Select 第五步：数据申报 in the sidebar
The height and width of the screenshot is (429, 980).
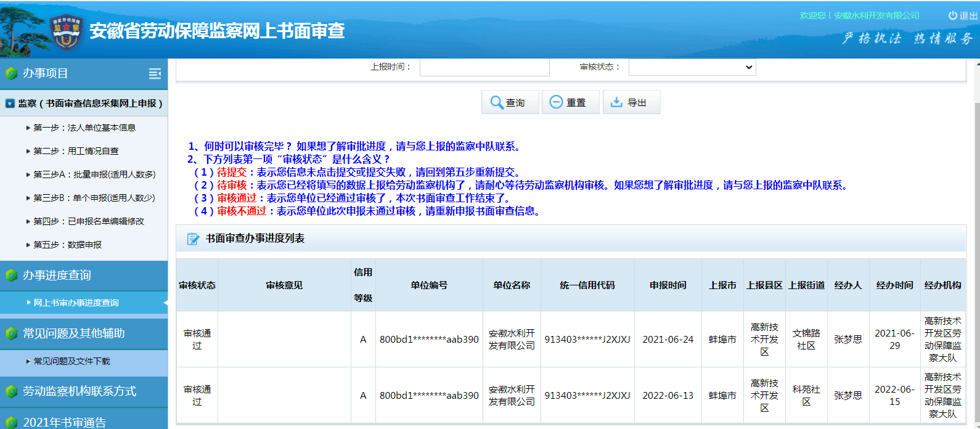click(68, 245)
